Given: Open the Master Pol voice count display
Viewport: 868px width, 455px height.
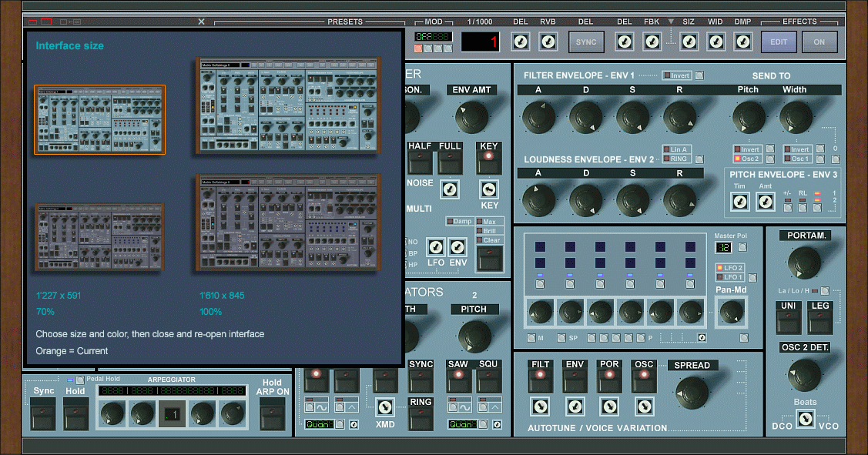Looking at the screenshot, I should [x=723, y=247].
